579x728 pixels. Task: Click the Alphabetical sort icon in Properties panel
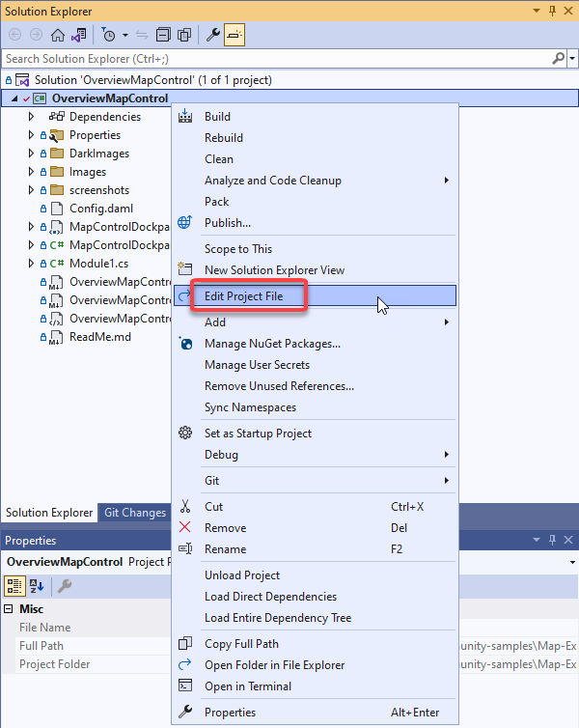point(37,585)
